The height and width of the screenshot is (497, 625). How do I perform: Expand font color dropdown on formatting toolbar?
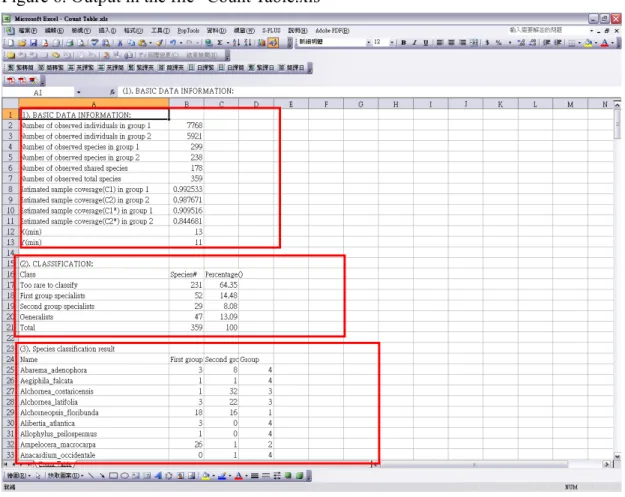(x=612, y=43)
